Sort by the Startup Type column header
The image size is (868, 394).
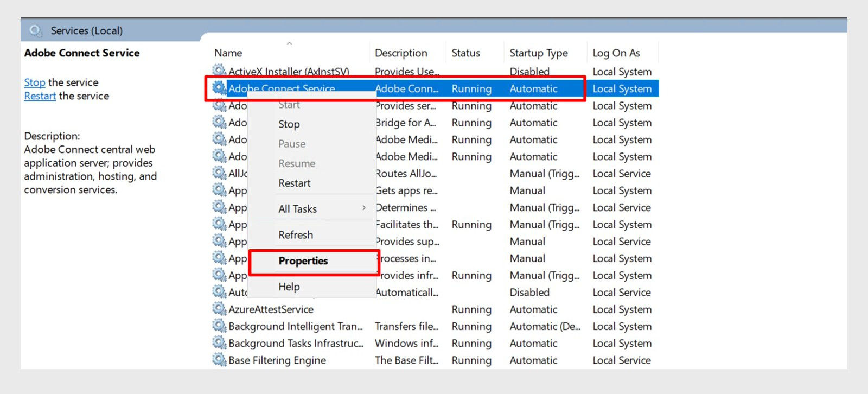pyautogui.click(x=539, y=53)
